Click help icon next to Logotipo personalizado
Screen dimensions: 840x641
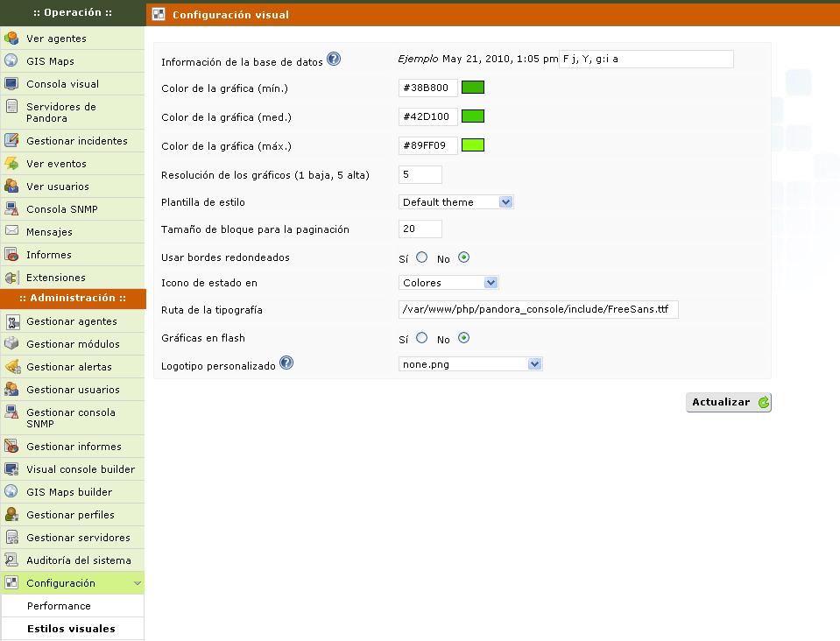coord(286,363)
